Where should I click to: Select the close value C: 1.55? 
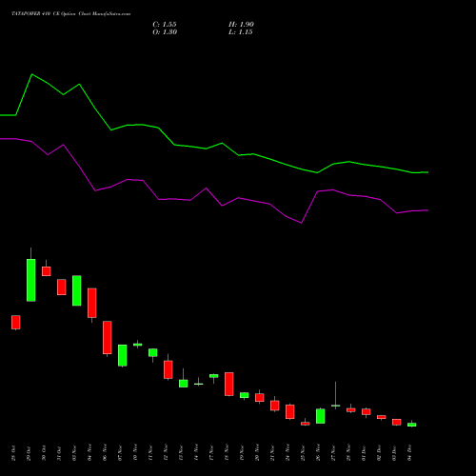pos(165,25)
